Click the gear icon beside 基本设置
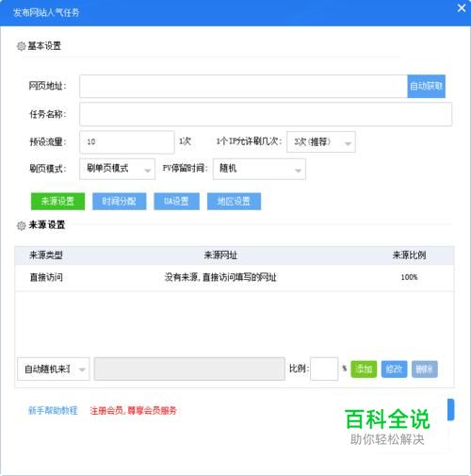Viewport: 471px width, 476px height. pyautogui.click(x=21, y=46)
